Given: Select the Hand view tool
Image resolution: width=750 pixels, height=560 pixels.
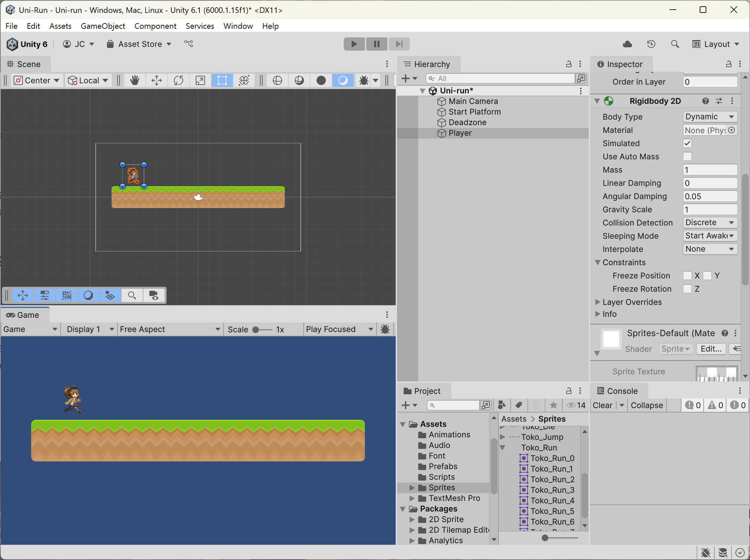Looking at the screenshot, I should click(x=135, y=80).
